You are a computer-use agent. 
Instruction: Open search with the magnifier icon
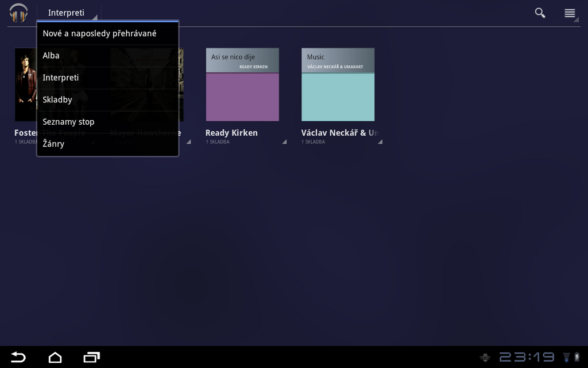540,13
